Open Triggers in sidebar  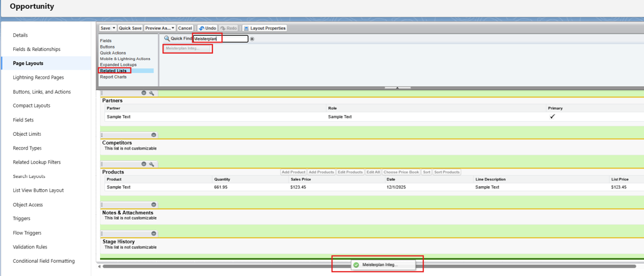pos(21,219)
